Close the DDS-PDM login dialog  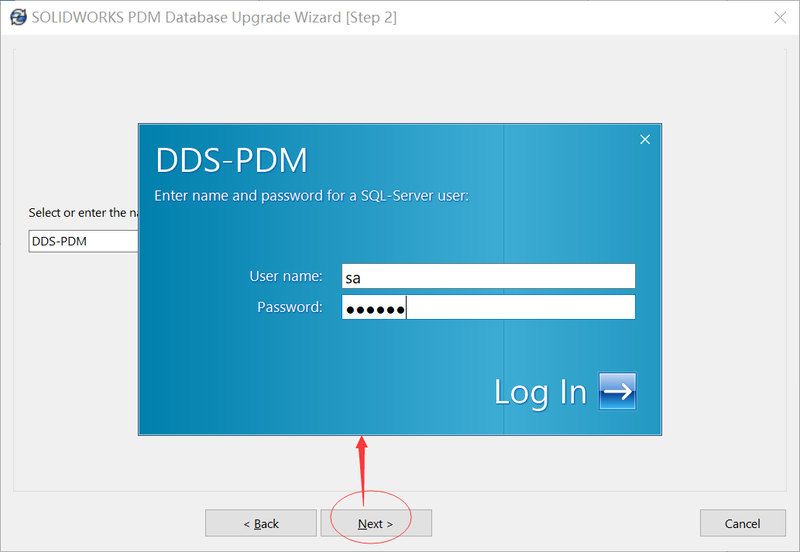[645, 139]
